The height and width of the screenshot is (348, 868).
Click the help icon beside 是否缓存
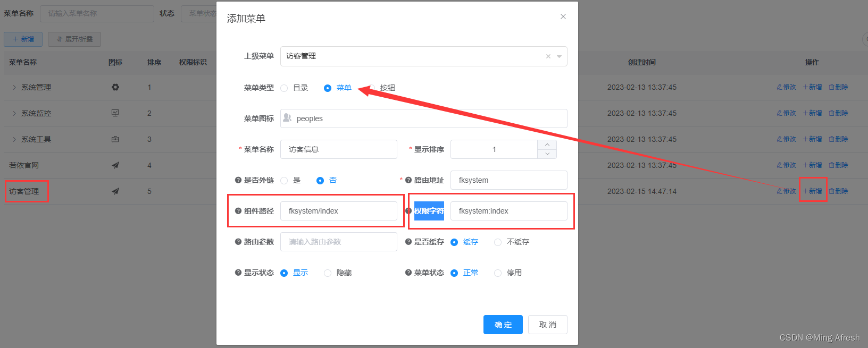point(408,242)
